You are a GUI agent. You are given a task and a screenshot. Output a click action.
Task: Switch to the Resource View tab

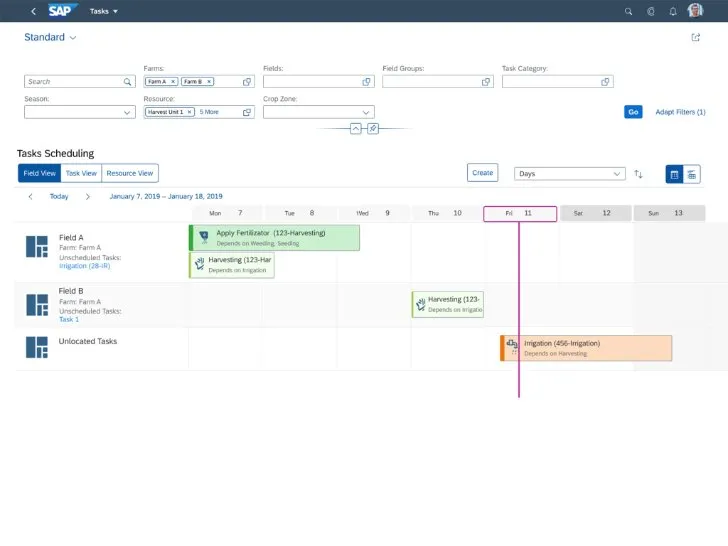click(130, 173)
